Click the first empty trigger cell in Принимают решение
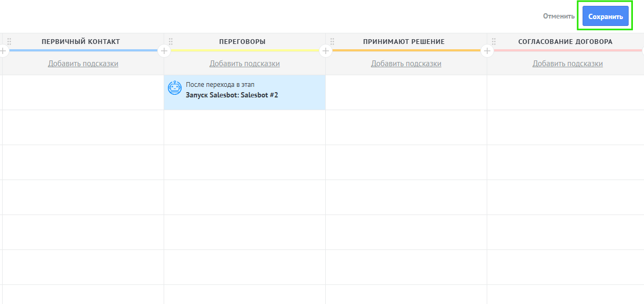Viewport: 644px width, 304px height. click(406, 92)
